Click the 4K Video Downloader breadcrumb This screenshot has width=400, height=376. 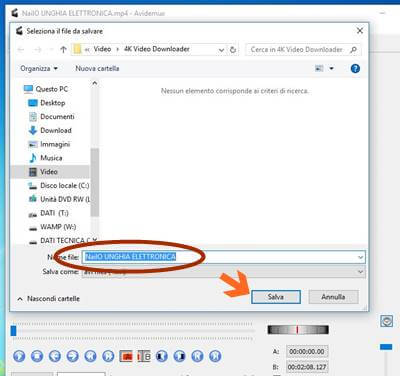(x=157, y=49)
